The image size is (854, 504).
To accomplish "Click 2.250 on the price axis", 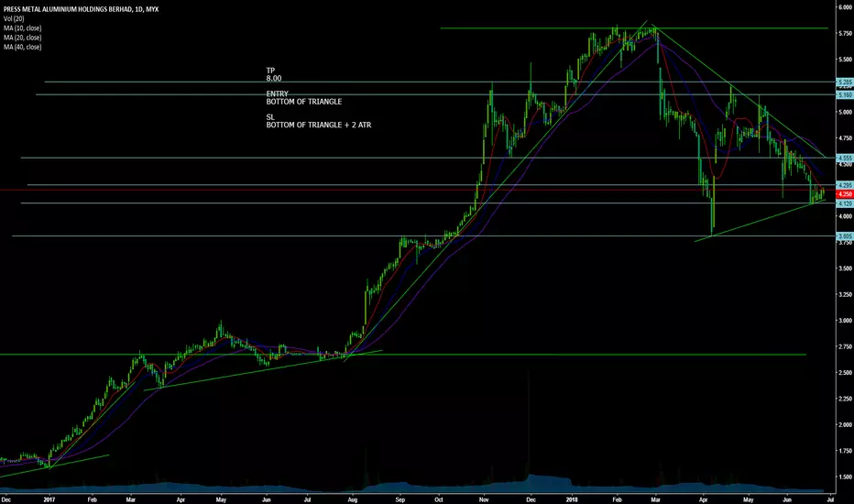I will point(845,399).
